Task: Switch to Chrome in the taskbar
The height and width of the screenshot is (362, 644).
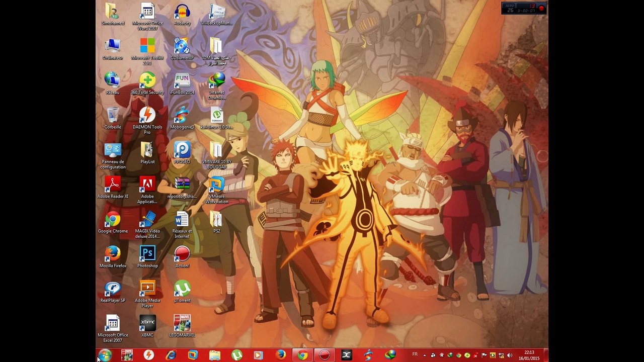Action: pos(302,355)
